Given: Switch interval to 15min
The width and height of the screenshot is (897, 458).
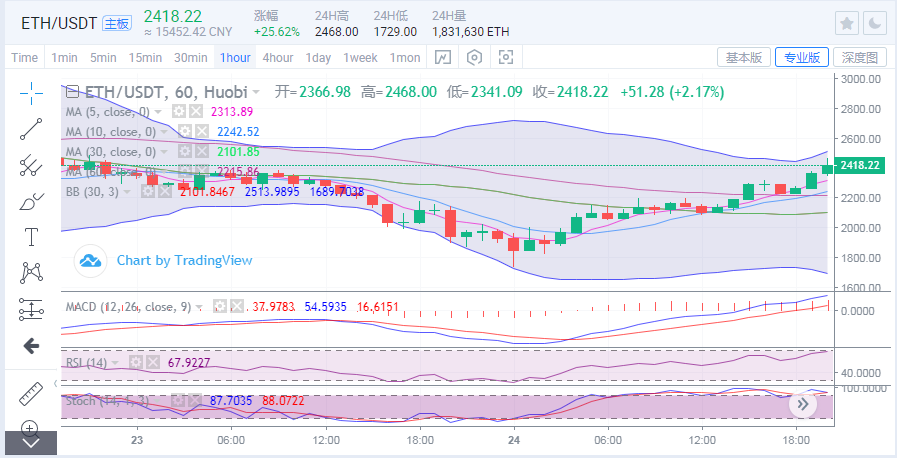Looking at the screenshot, I should (145, 57).
